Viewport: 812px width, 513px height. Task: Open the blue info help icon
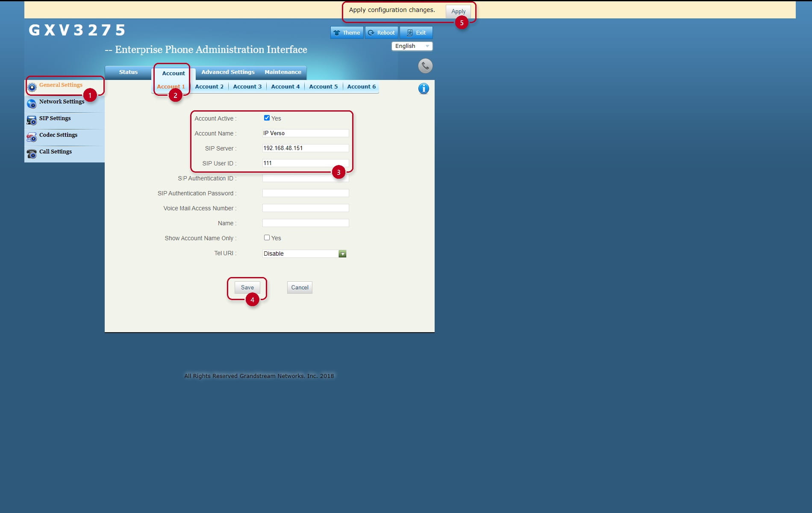(x=424, y=88)
